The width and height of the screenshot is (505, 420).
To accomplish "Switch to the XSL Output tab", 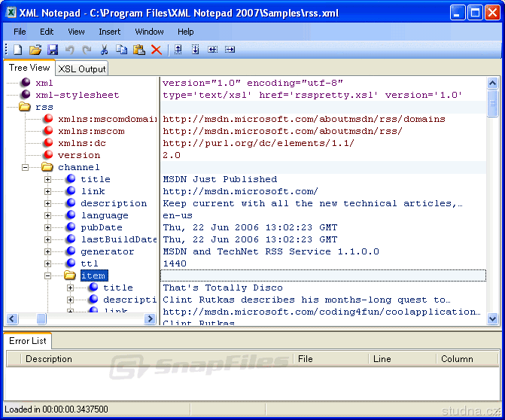I will tap(82, 68).
